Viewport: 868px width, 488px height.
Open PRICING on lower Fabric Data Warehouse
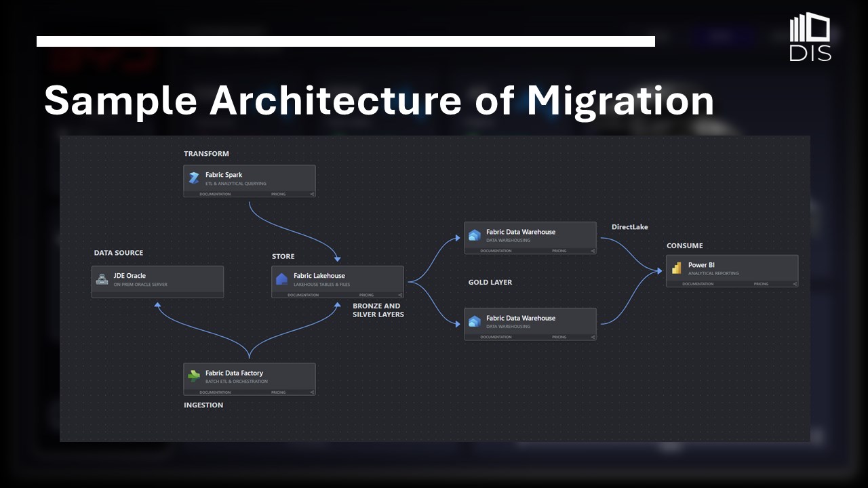[559, 337]
